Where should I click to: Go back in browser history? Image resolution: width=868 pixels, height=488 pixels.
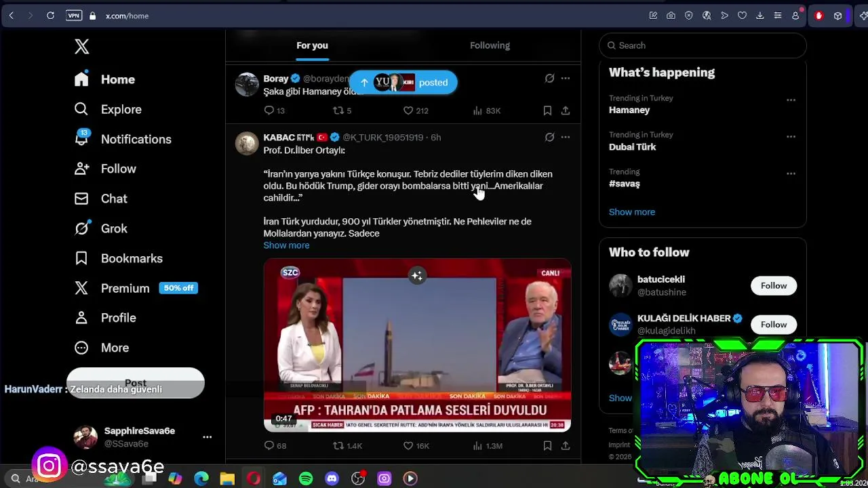tap(12, 16)
